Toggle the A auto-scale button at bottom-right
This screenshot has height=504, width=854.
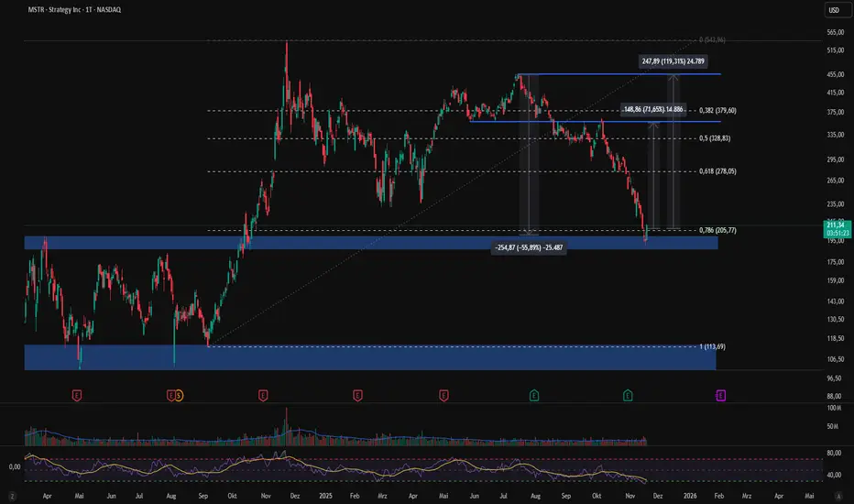838,496
